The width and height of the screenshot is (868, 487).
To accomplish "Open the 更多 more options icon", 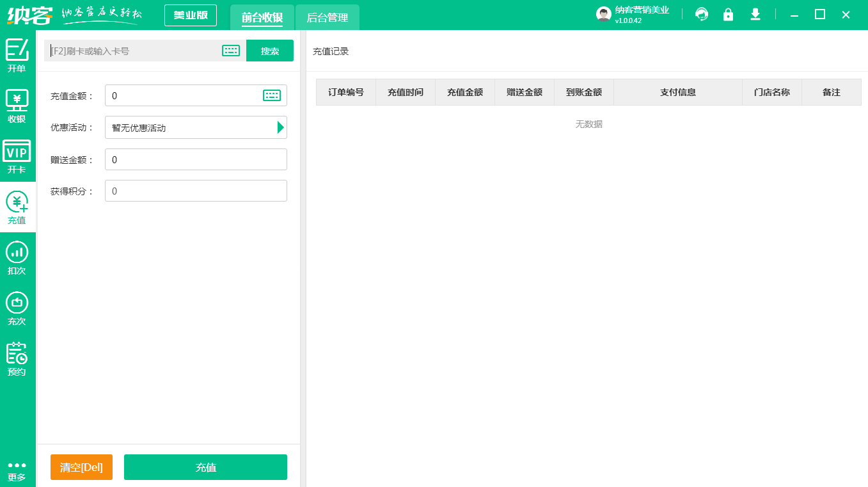I will [x=17, y=468].
